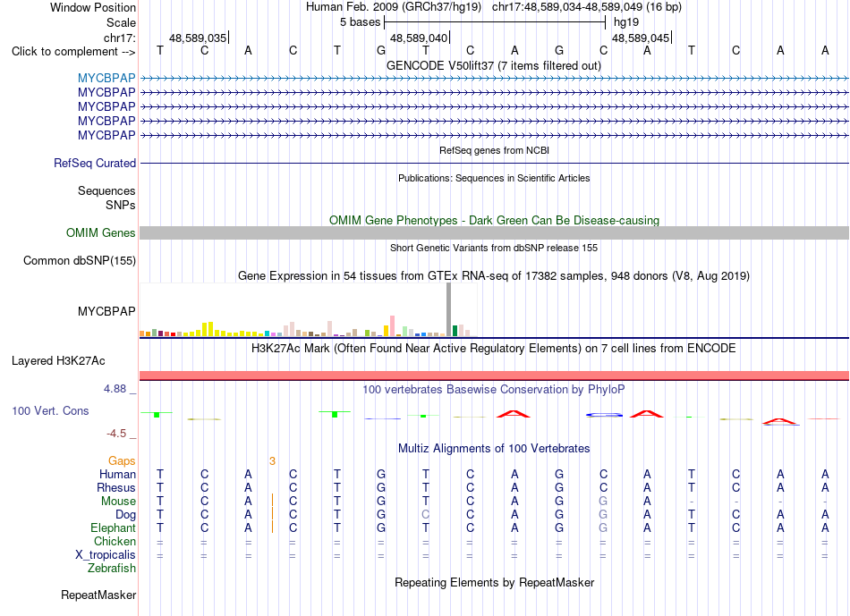This screenshot has height=616, width=850.
Task: Open '100 vertebrates Basewise Conservation by PhyloP' title
Action: click(494, 389)
